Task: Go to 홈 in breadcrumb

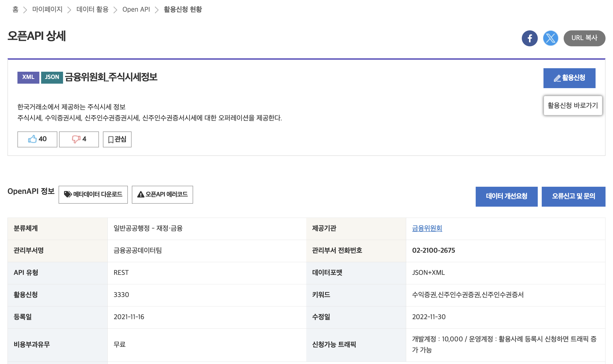Action: (x=15, y=9)
